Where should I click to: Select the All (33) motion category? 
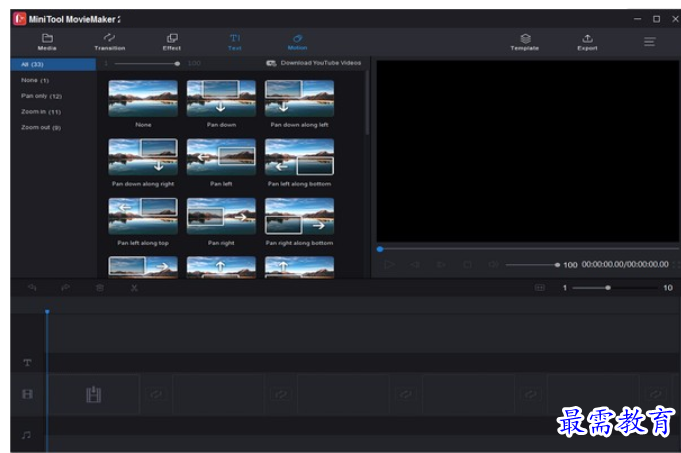[53, 64]
